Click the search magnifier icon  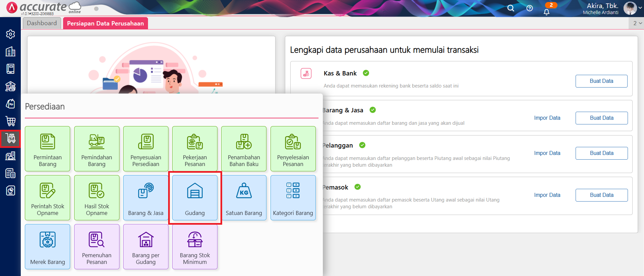(510, 8)
